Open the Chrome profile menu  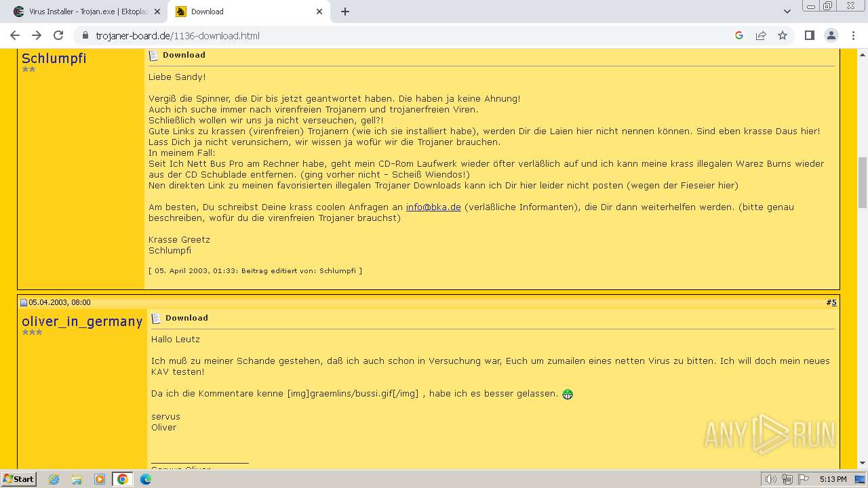[x=831, y=35]
